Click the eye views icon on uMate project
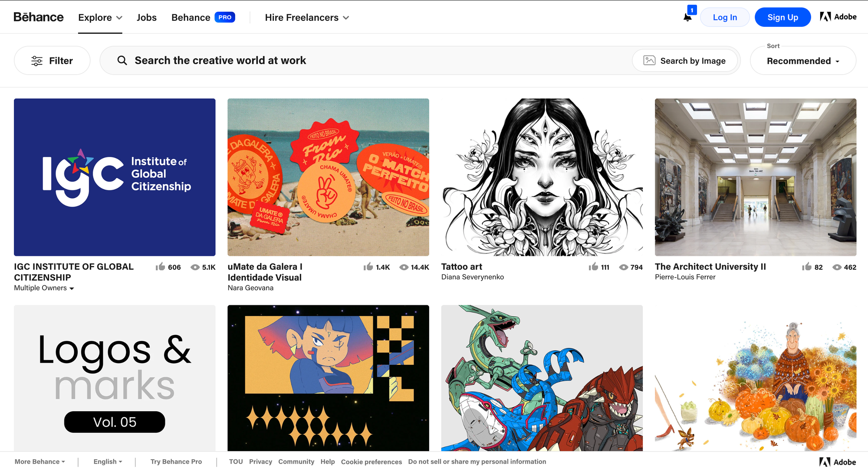 [x=404, y=267]
